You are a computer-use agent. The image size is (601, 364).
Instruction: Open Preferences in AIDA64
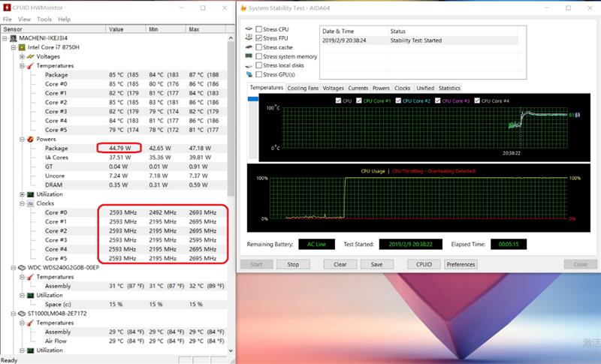(x=461, y=264)
